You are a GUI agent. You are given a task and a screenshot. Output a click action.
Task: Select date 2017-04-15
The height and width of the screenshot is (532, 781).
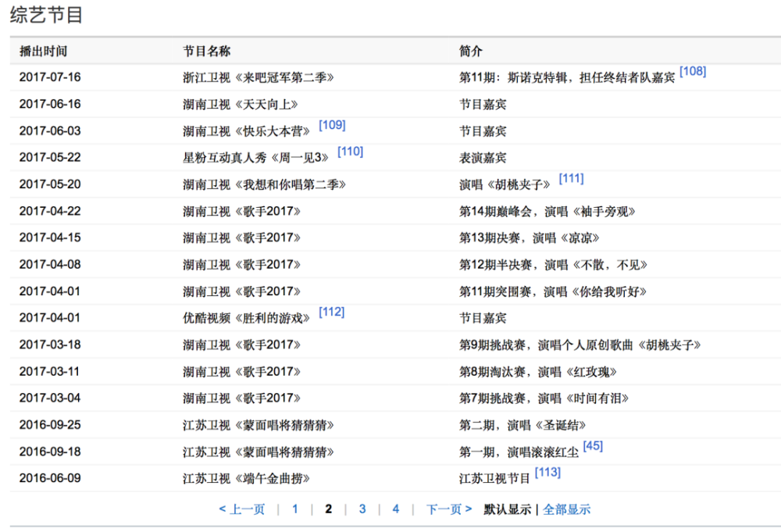[50, 237]
